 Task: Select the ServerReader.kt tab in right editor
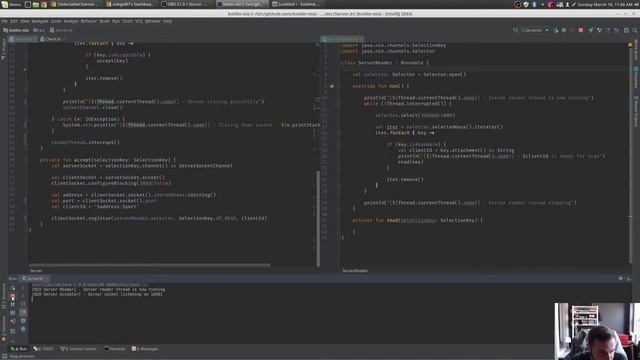coord(342,39)
